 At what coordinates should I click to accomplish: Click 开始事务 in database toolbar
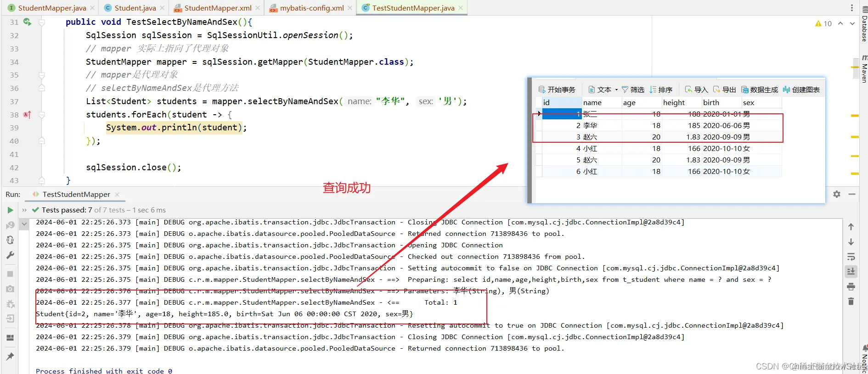(557, 89)
